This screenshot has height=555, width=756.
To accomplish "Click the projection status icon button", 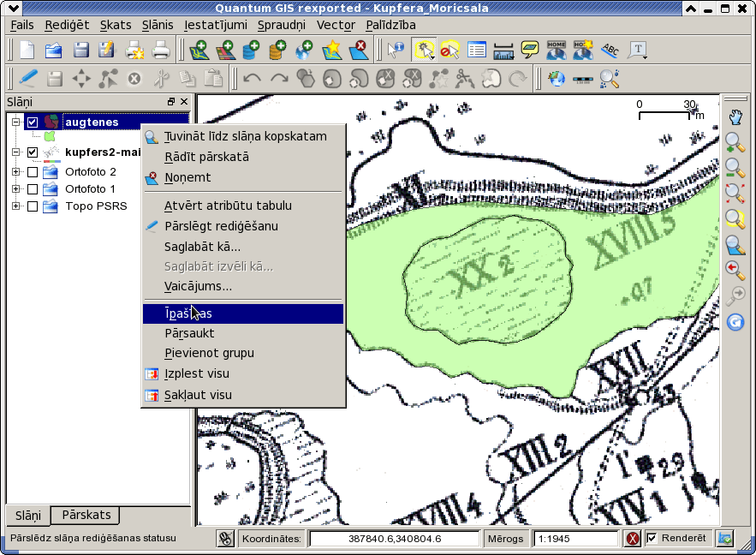I will 725,538.
